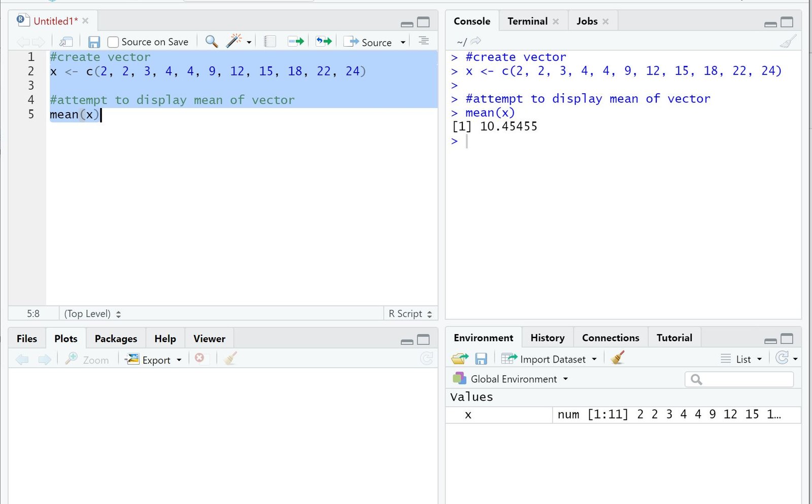Go forward to next source location arrow

point(39,42)
